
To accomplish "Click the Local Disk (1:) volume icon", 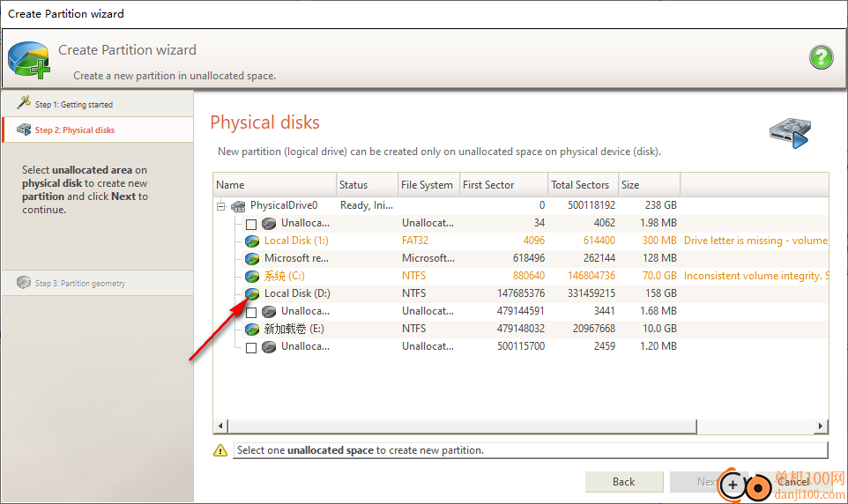I will pos(252,241).
